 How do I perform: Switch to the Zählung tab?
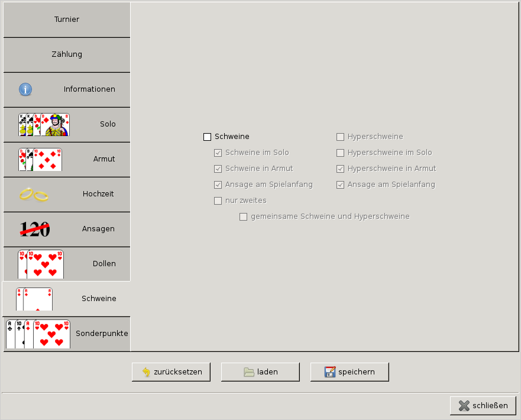pyautogui.click(x=66, y=54)
